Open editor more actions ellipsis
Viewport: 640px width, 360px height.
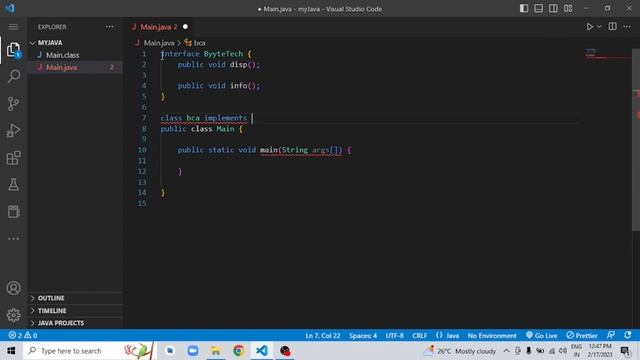pyautogui.click(x=627, y=27)
